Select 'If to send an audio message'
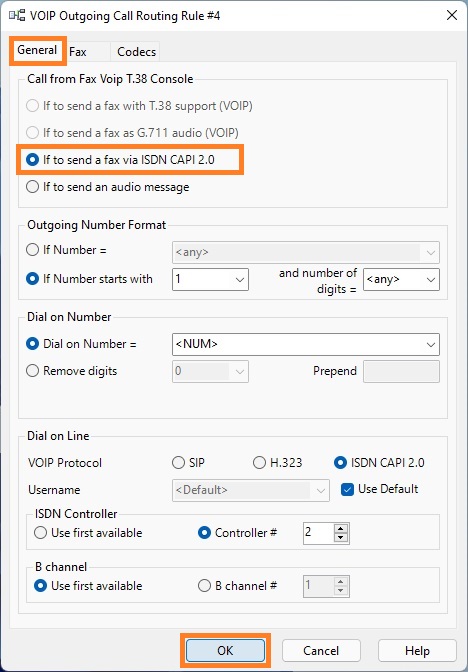Viewport: 468px width, 672px height. click(x=108, y=187)
